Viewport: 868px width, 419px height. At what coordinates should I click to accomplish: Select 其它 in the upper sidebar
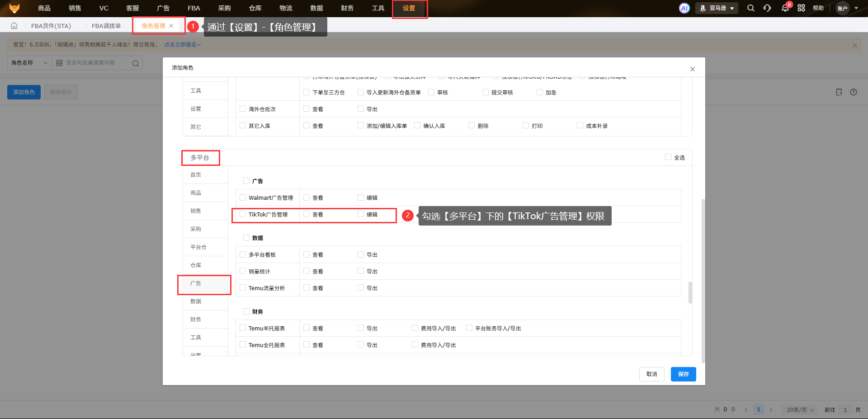click(205, 127)
